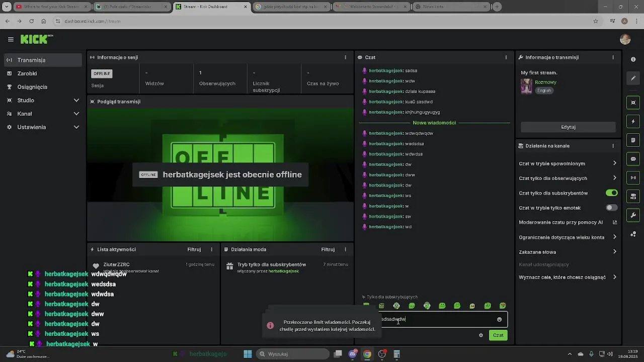Select Osiągnięcia in the left sidebar
Image resolution: width=644 pixels, height=362 pixels.
click(x=42, y=87)
